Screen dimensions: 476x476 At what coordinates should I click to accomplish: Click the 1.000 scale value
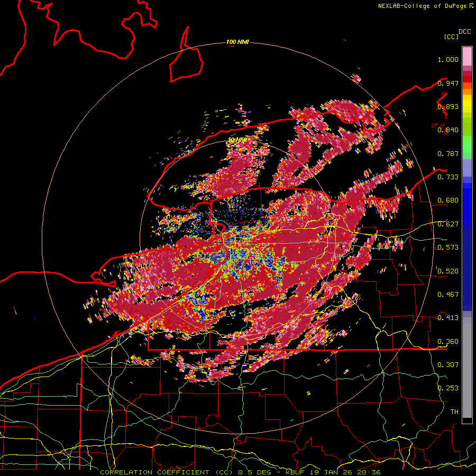click(x=448, y=59)
